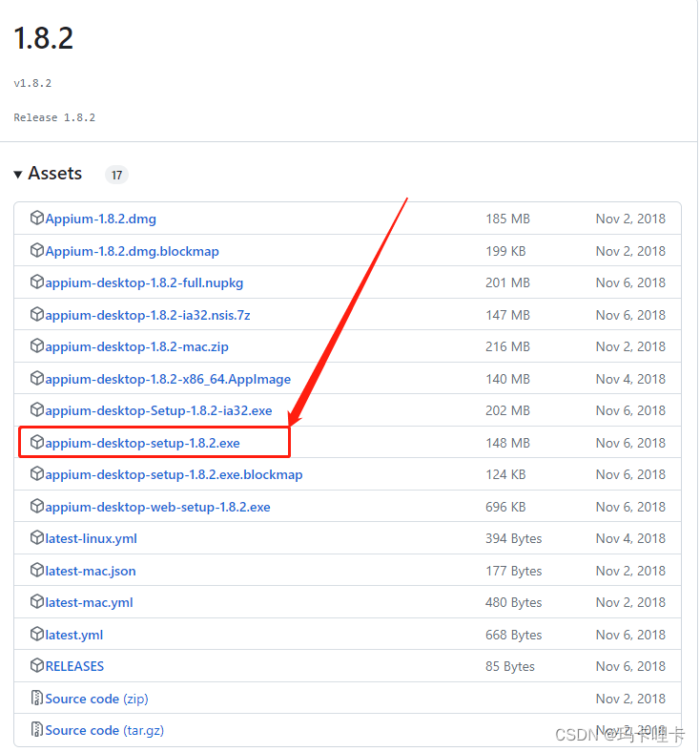This screenshot has width=700, height=752.
Task: Click the 185 MB size value
Action: [508, 219]
